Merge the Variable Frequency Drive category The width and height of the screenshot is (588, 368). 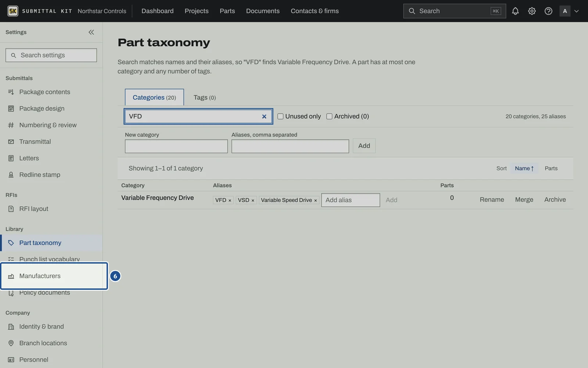524,199
